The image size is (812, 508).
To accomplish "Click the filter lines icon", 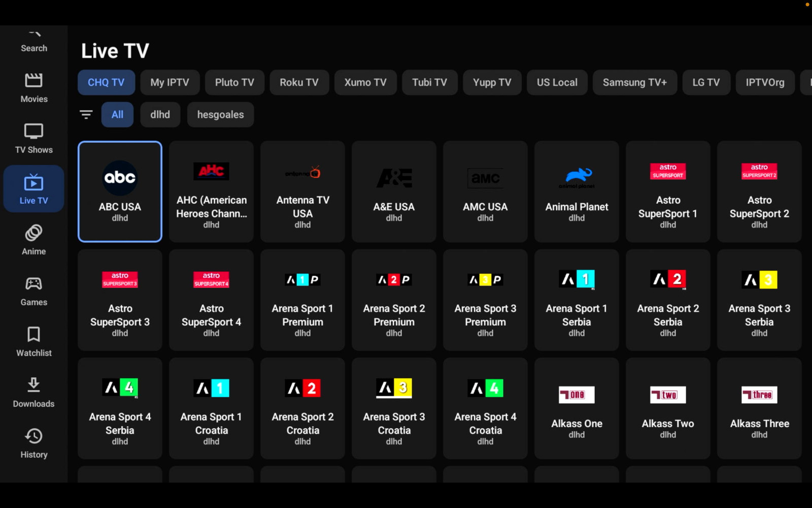I will pos(86,115).
